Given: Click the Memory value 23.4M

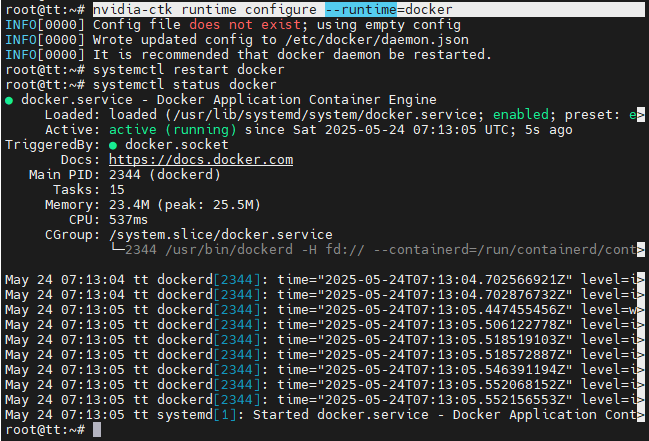Looking at the screenshot, I should (129, 205).
